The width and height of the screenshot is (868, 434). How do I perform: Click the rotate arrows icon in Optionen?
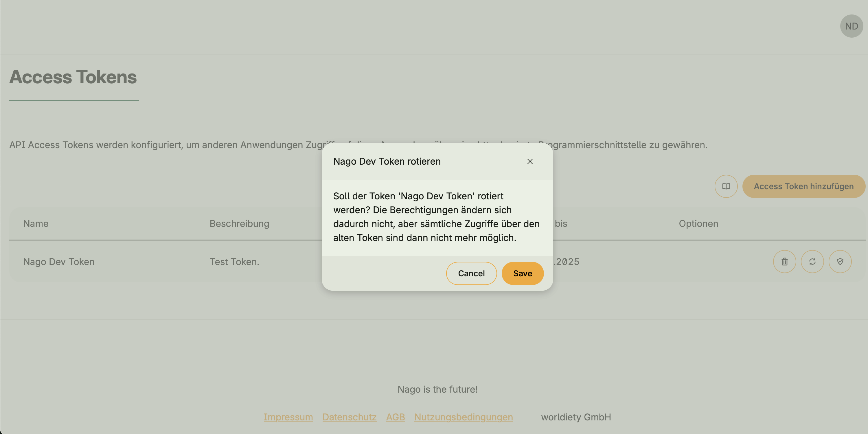(x=812, y=262)
